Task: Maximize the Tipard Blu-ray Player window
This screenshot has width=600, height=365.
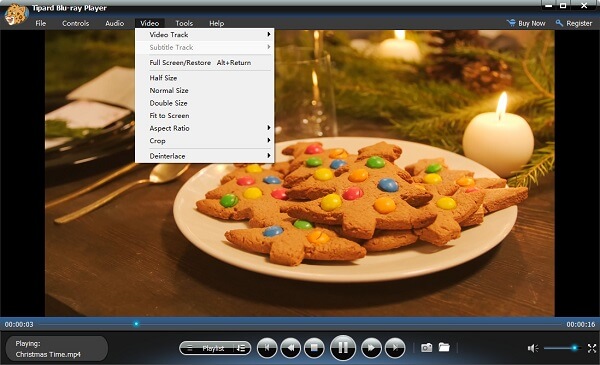Action: (564, 6)
